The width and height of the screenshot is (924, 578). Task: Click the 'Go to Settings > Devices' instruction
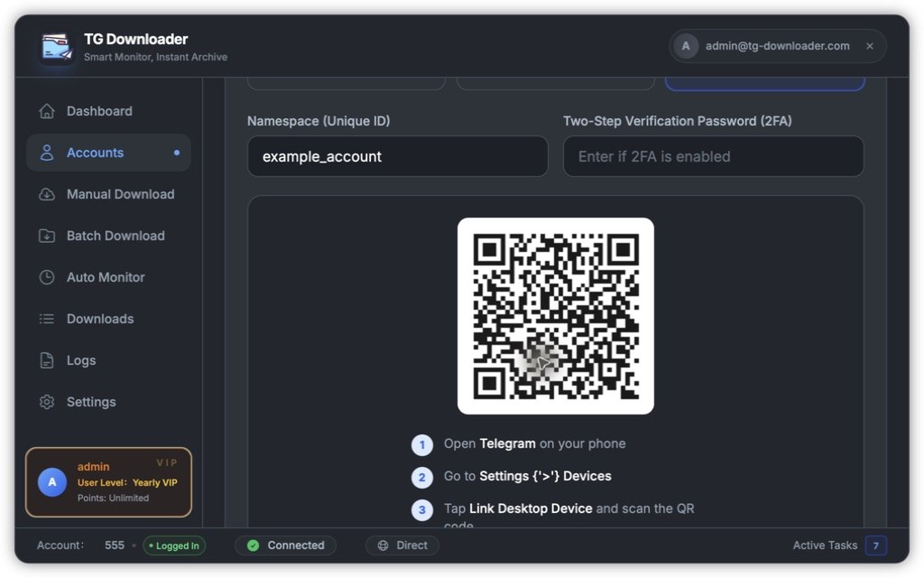click(x=527, y=476)
